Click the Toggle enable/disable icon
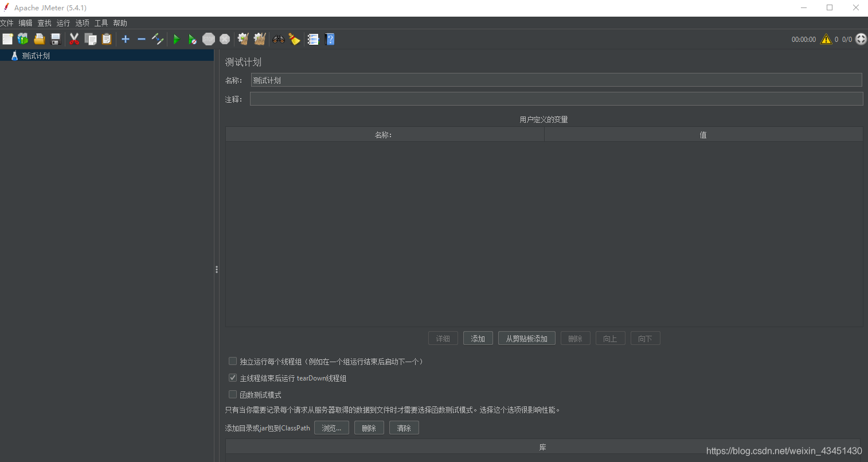868x462 pixels. (158, 39)
